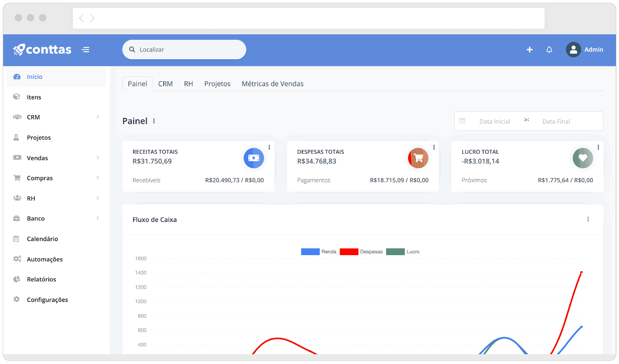
Task: Click the notification bell icon
Action: point(549,50)
